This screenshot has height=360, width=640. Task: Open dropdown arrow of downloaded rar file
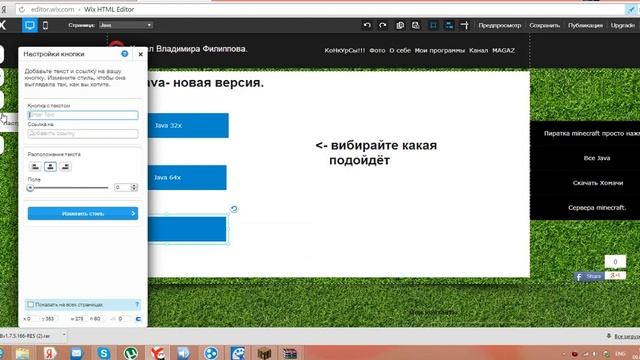tap(64, 336)
